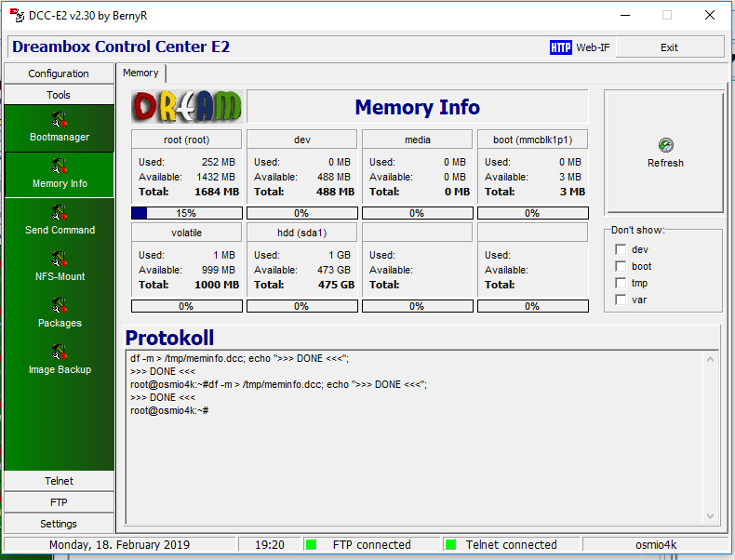Click the boot (mmcblk1p1) partition header
The width and height of the screenshot is (735, 560).
pos(532,140)
